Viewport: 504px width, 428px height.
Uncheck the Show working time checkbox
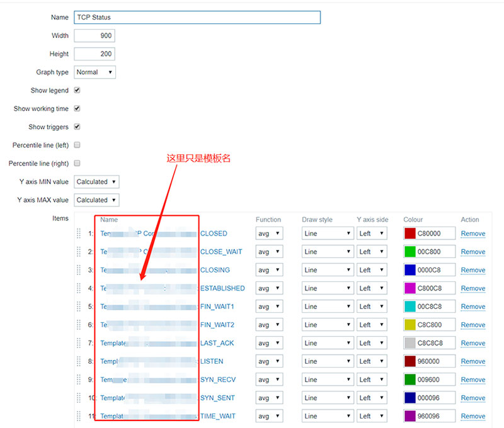pos(77,108)
